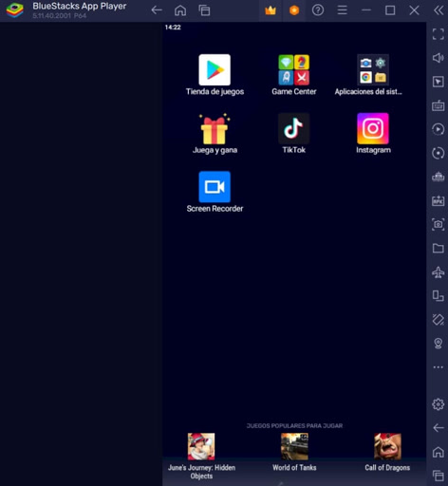Show more tools via three dots

(x=439, y=367)
